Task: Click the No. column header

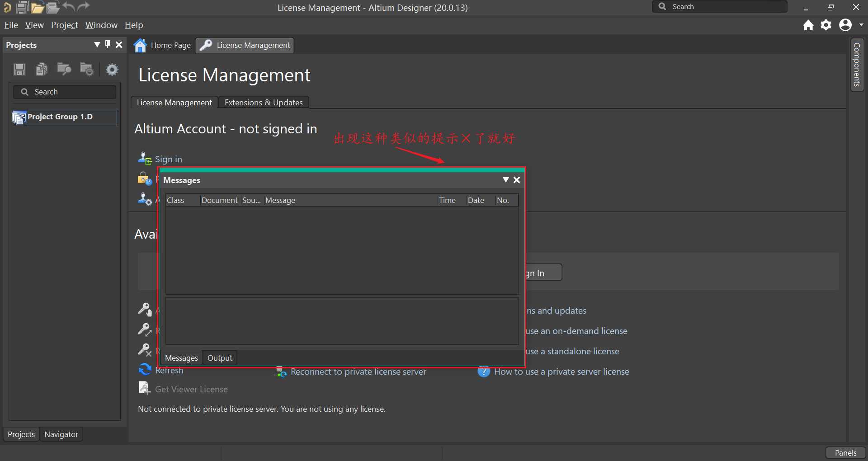Action: click(506, 200)
